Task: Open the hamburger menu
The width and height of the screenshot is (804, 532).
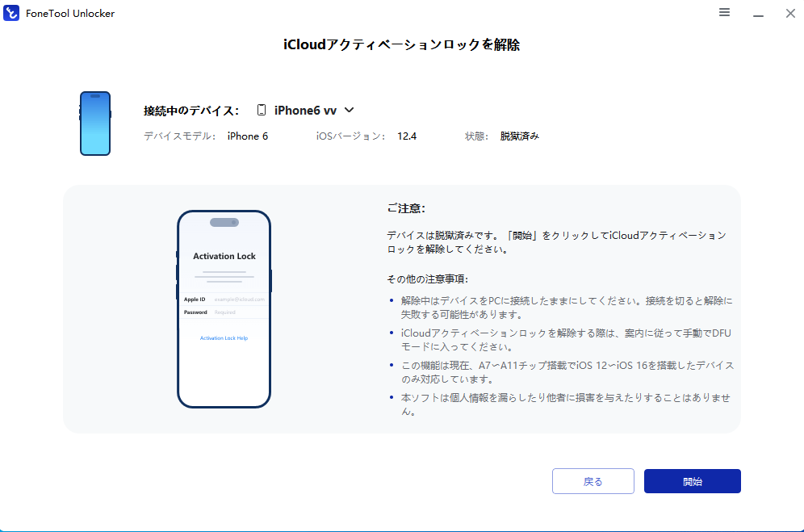Action: click(x=724, y=13)
